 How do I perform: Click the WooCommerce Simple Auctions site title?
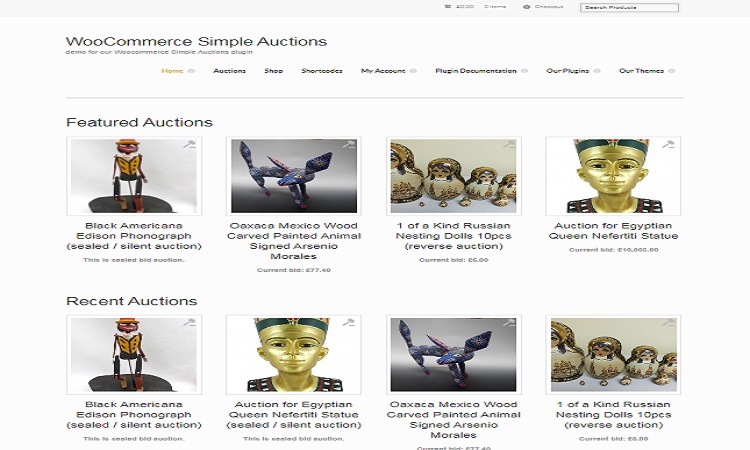[196, 41]
